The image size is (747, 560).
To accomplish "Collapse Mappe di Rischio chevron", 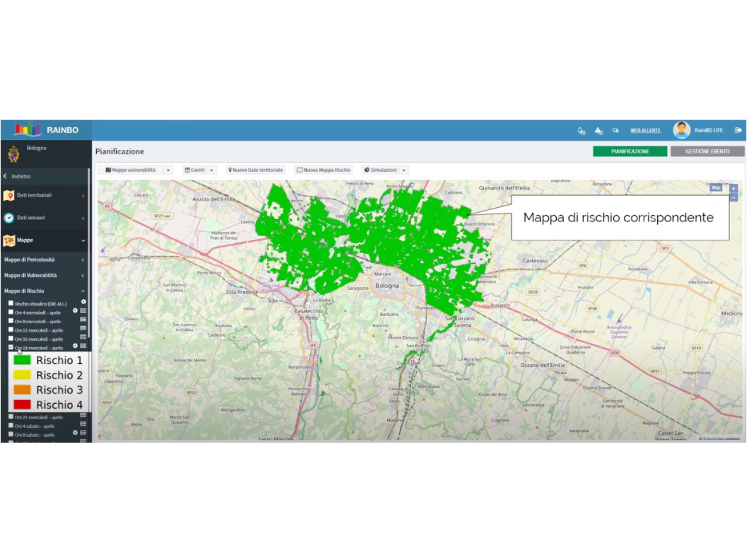I will 83,291.
